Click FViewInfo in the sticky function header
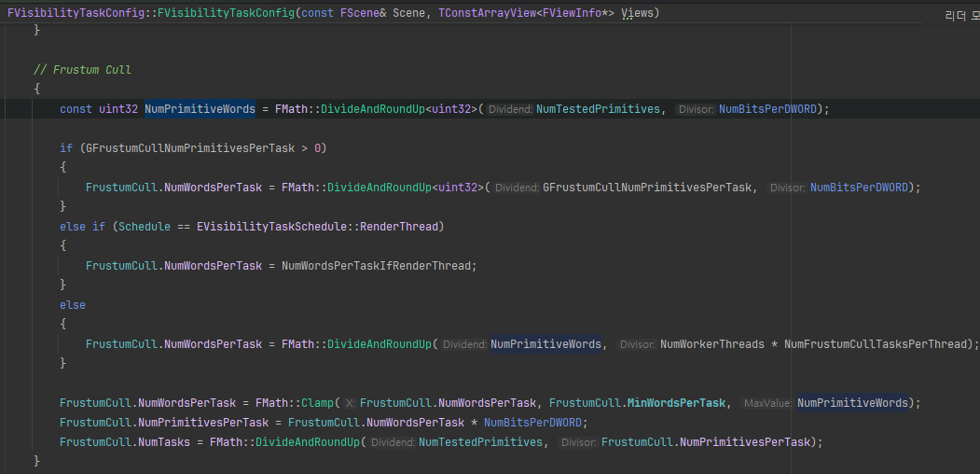The width and height of the screenshot is (980, 474). [x=572, y=12]
